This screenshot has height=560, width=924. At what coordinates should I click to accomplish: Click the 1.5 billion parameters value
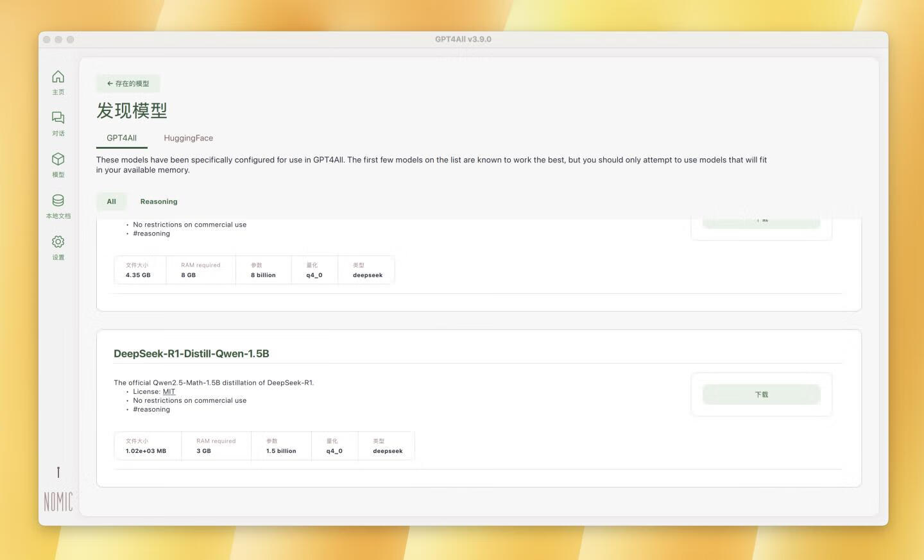pyautogui.click(x=281, y=451)
